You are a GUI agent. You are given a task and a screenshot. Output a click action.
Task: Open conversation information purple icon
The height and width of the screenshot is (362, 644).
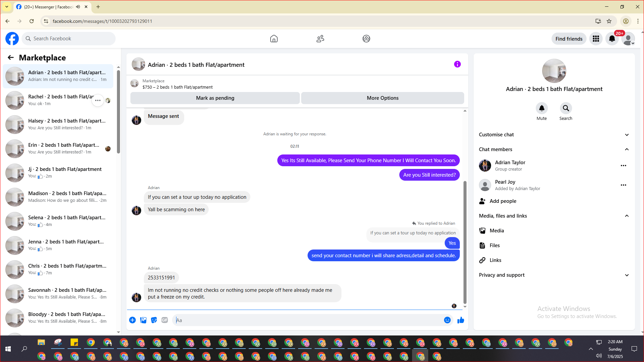(x=457, y=64)
